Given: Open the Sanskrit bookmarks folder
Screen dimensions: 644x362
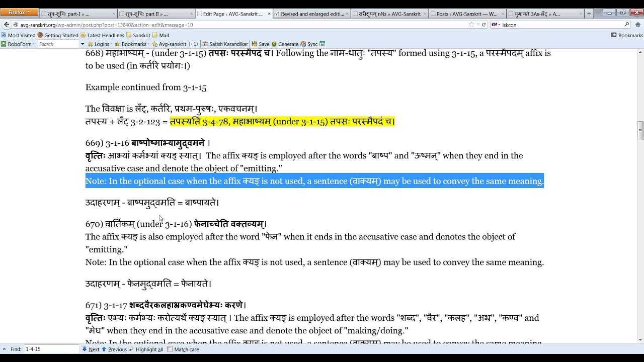Looking at the screenshot, I should [138, 35].
